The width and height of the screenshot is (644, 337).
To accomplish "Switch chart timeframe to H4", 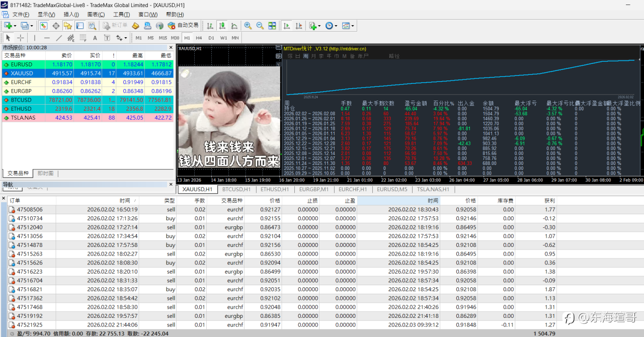I will click(199, 38).
